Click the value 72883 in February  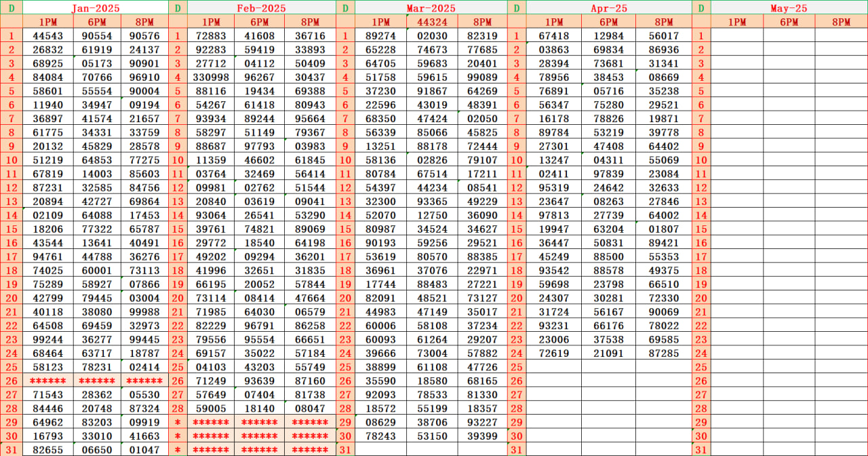click(x=211, y=36)
